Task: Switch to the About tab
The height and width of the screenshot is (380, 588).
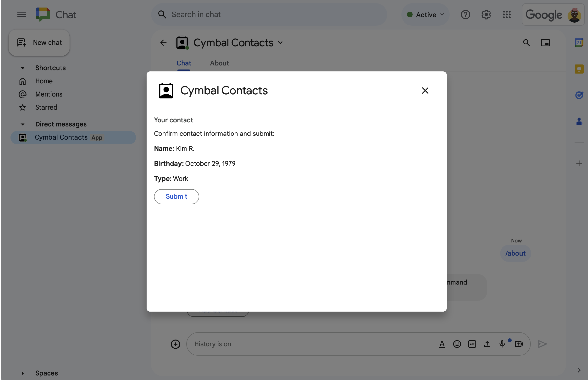Action: click(x=220, y=63)
